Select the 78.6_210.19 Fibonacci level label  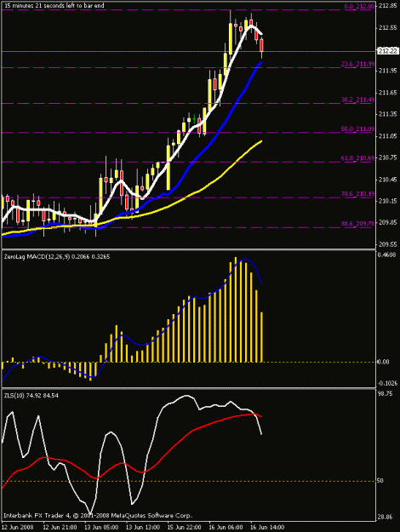point(357,194)
